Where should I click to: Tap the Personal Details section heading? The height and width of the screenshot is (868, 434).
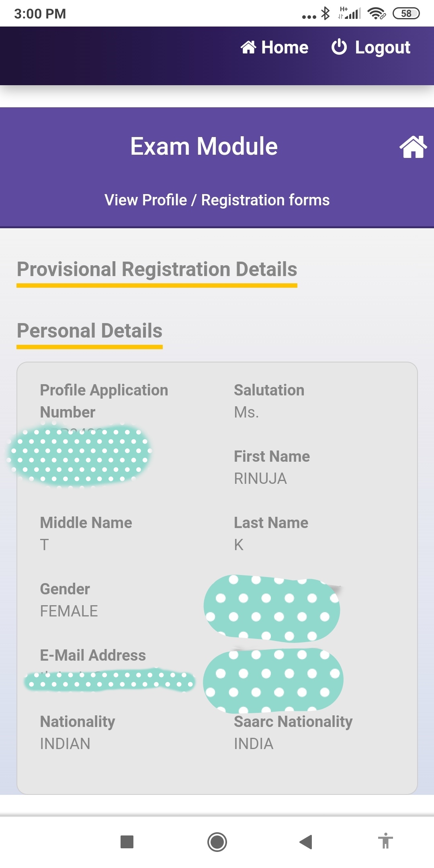(90, 331)
